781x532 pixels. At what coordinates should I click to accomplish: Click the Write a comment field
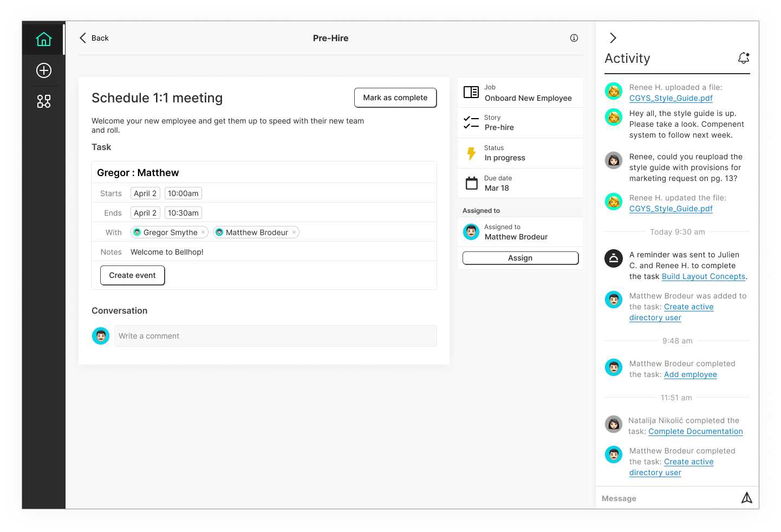(x=276, y=336)
